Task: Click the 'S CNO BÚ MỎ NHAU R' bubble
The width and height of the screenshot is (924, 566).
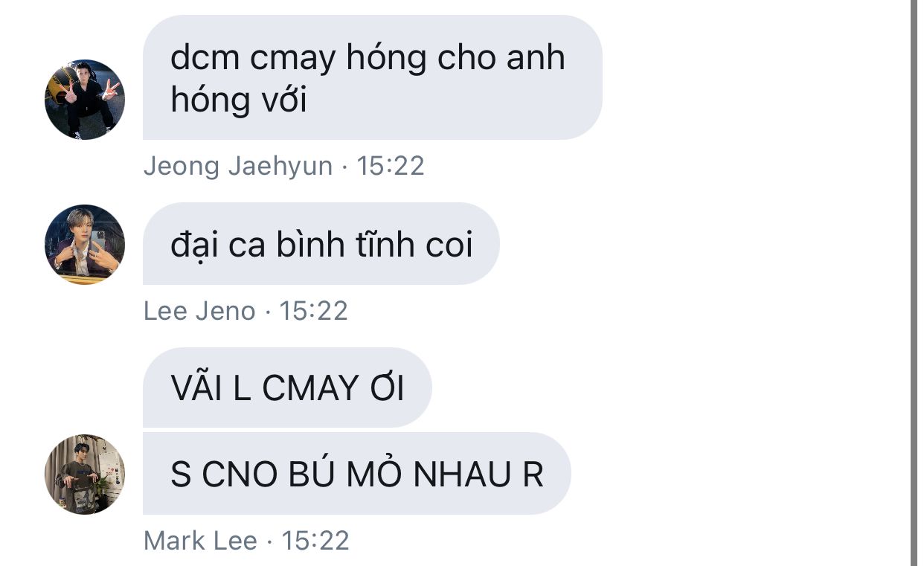Action: click(356, 474)
